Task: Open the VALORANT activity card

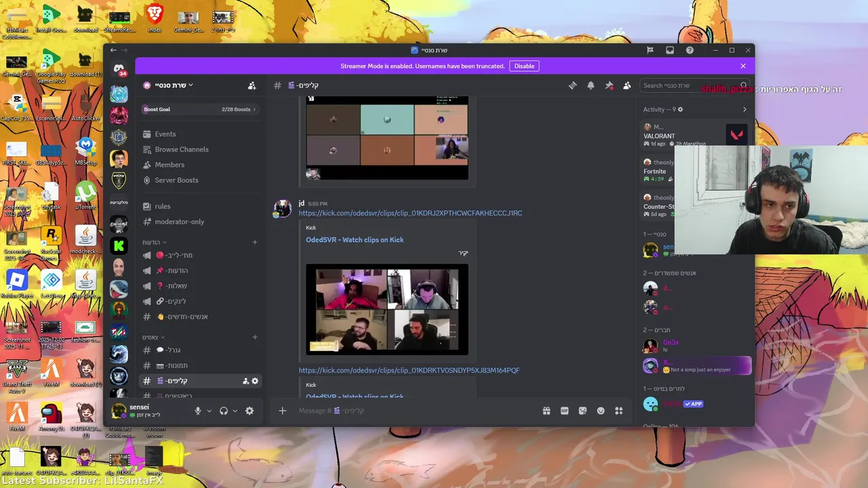Action: click(x=694, y=134)
